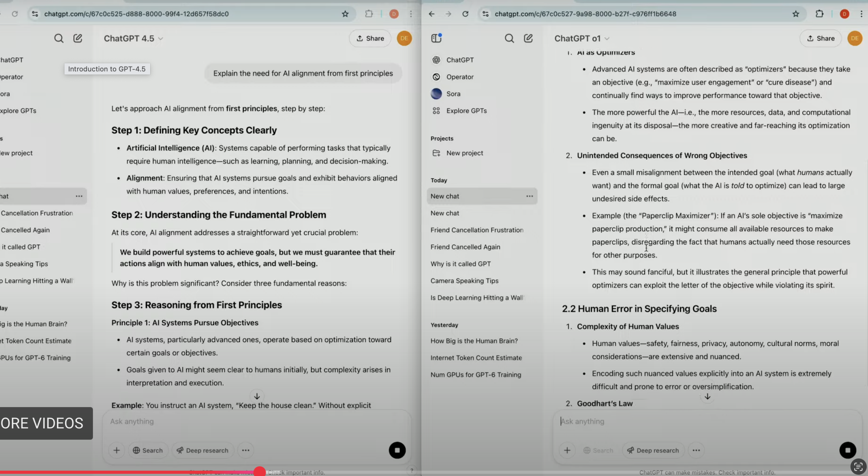Open options dots for highlighted New chat, right sidebar

point(529,196)
